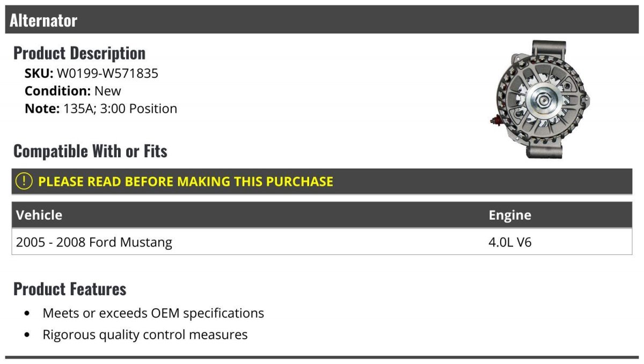
Task: Click the Condition: New line
Action: [x=73, y=91]
